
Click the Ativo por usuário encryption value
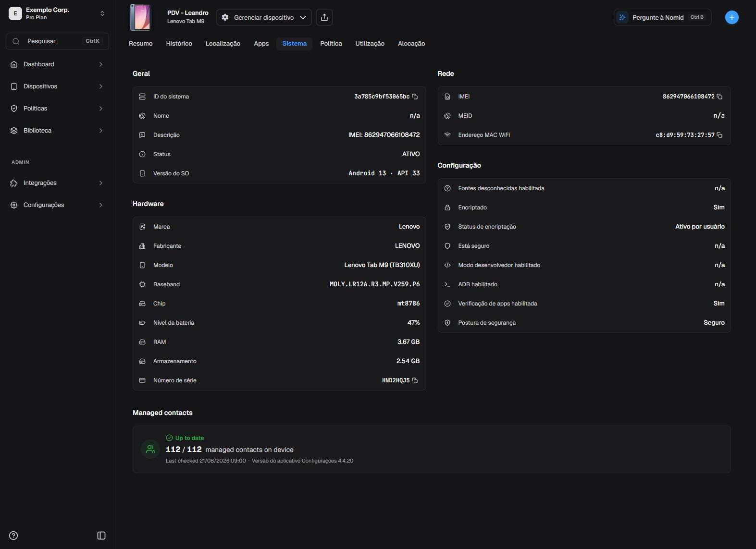700,227
